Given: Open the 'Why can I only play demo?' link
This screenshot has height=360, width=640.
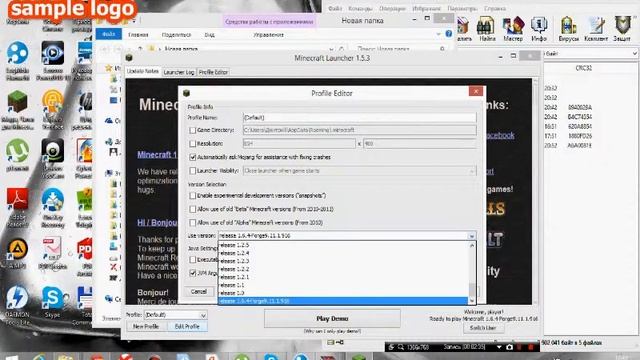Looking at the screenshot, I should click(332, 331).
